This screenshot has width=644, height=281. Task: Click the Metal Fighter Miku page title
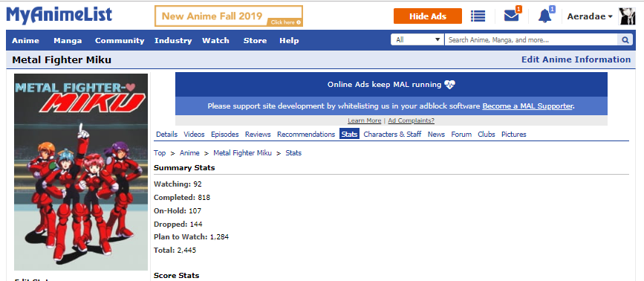click(x=62, y=60)
